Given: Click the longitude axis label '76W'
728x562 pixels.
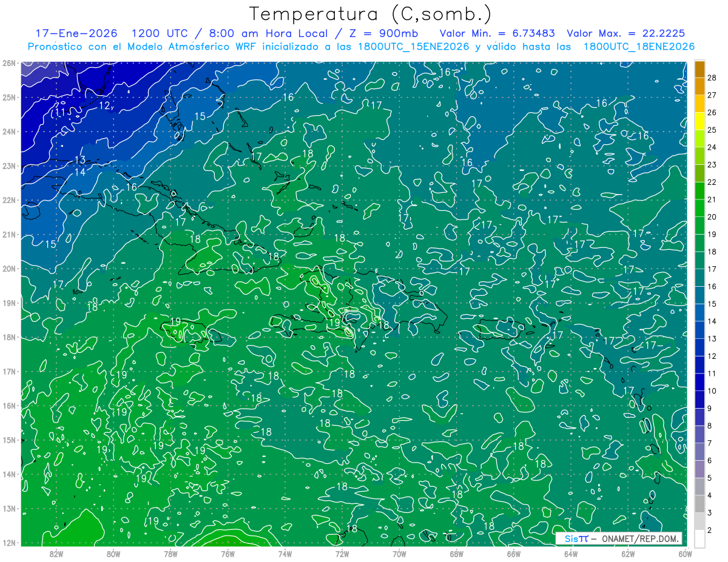Looking at the screenshot, I should coord(227,554).
